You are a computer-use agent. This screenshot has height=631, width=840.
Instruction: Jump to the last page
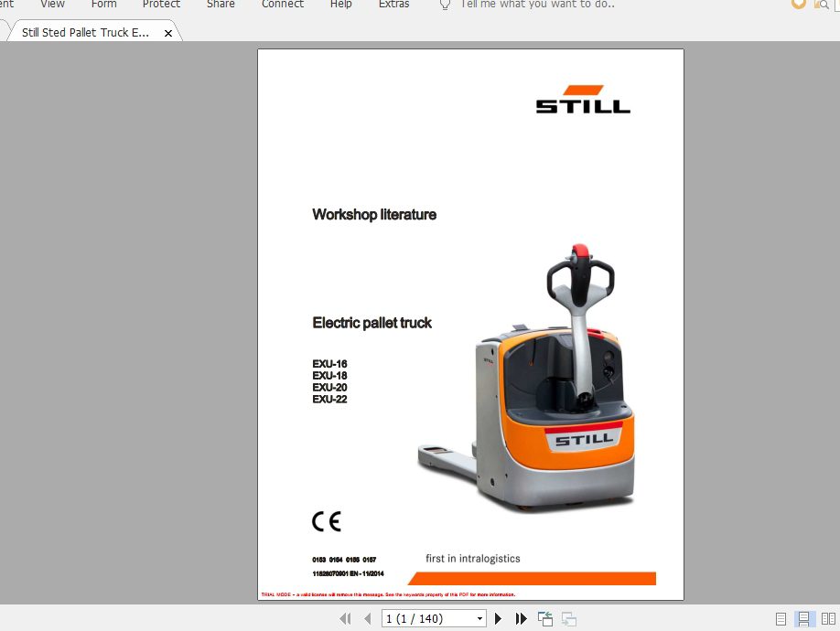pyautogui.click(x=521, y=619)
